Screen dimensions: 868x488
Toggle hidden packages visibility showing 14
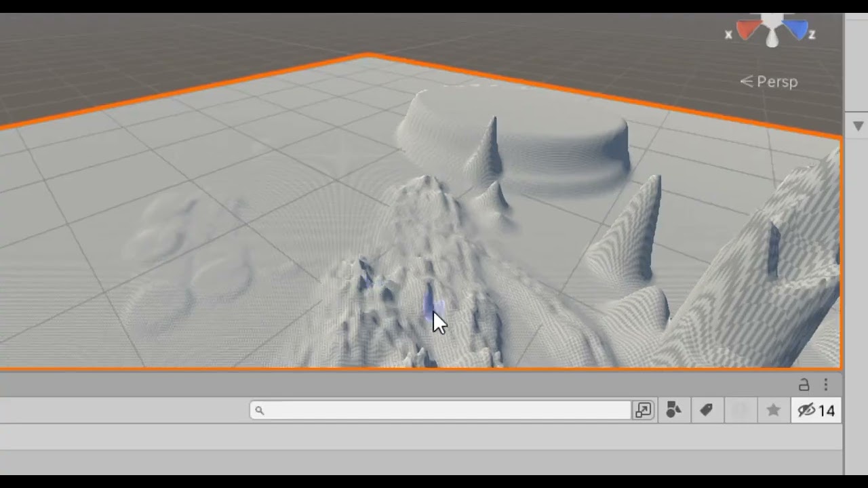point(816,411)
